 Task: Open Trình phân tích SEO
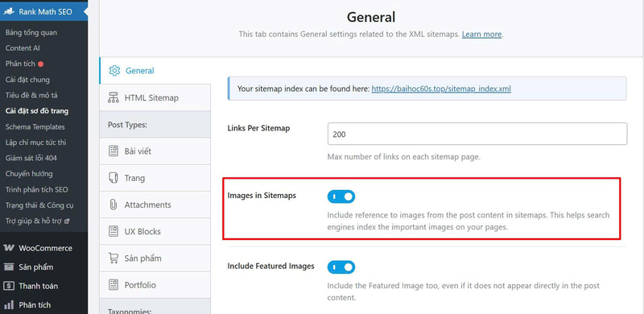(36, 190)
